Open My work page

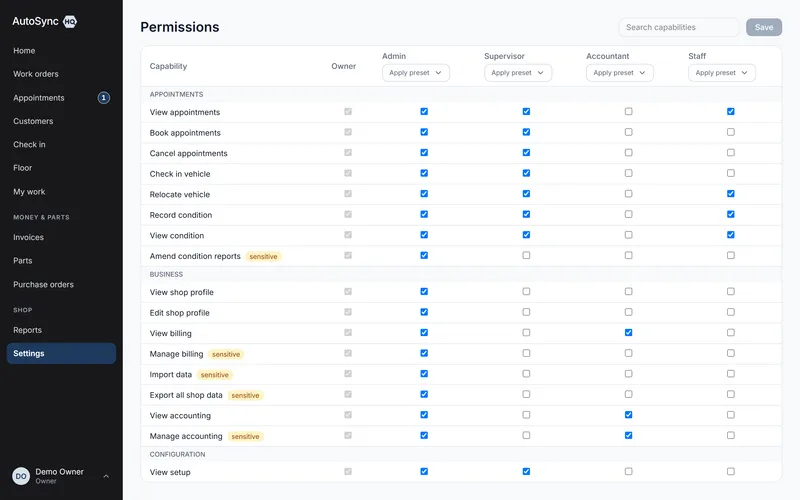[61, 191]
